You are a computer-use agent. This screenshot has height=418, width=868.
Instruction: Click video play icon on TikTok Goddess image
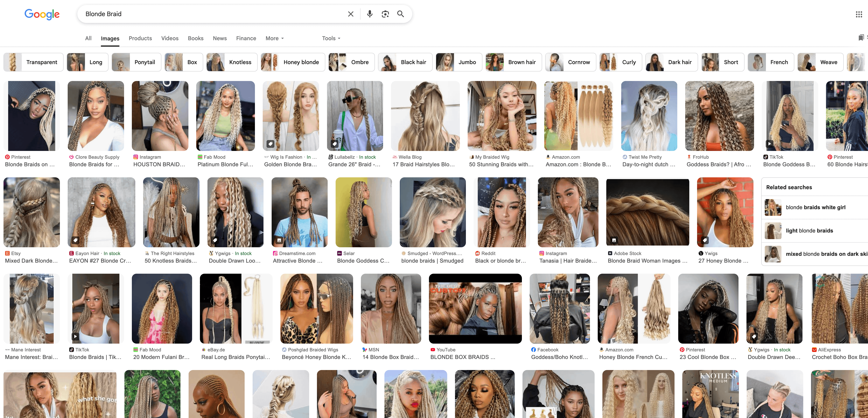coord(769,144)
